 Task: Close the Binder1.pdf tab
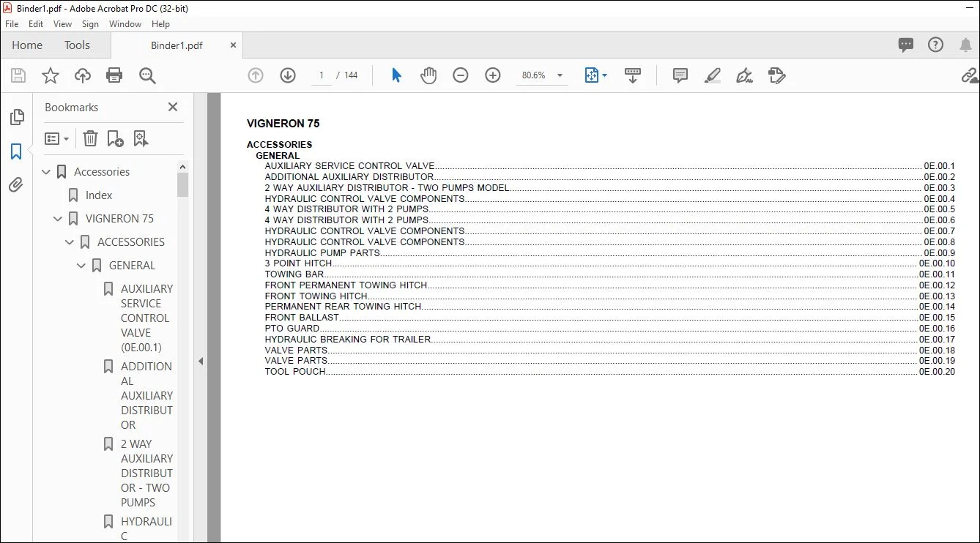click(233, 45)
